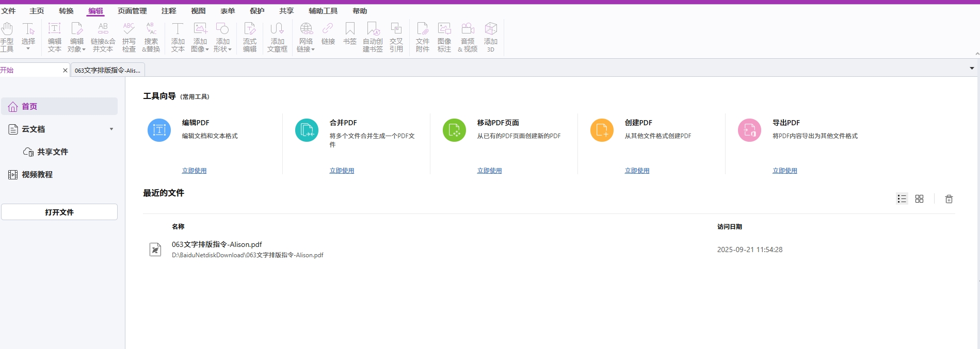Screen dimensions: 980x349
Task: Click the 编辑文本 edit text tool
Action: coord(55,37)
